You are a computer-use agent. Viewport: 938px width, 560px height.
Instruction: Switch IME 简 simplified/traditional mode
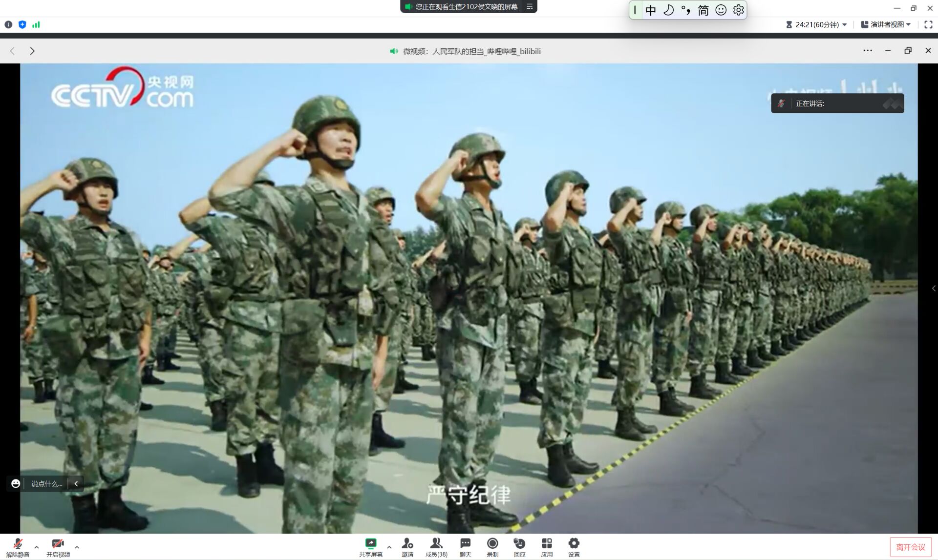click(703, 10)
